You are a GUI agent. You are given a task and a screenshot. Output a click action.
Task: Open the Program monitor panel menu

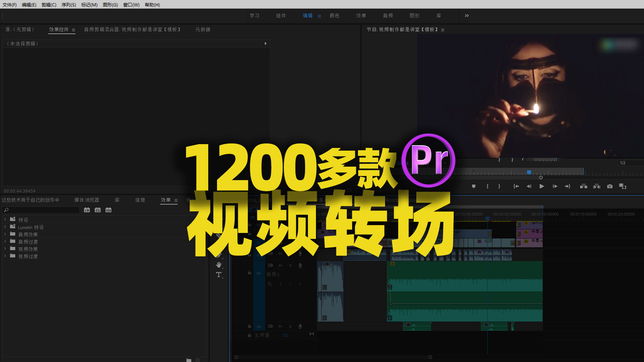tap(443, 30)
